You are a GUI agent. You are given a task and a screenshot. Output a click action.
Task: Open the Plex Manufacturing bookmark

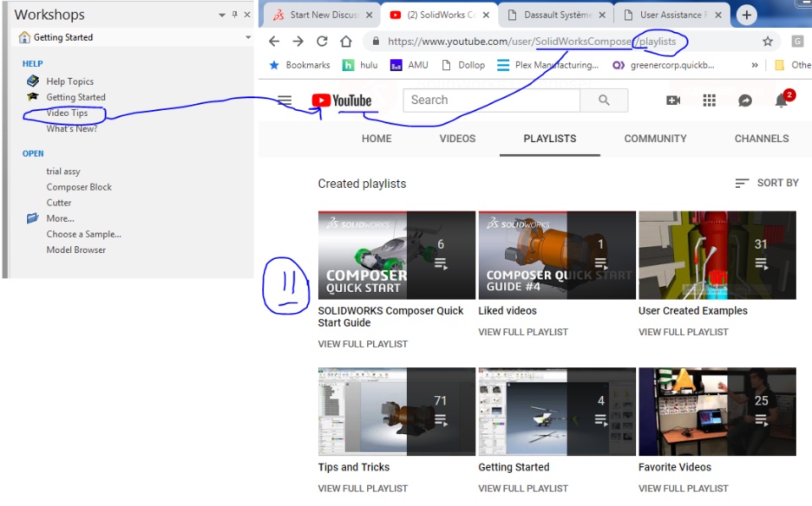click(x=548, y=65)
